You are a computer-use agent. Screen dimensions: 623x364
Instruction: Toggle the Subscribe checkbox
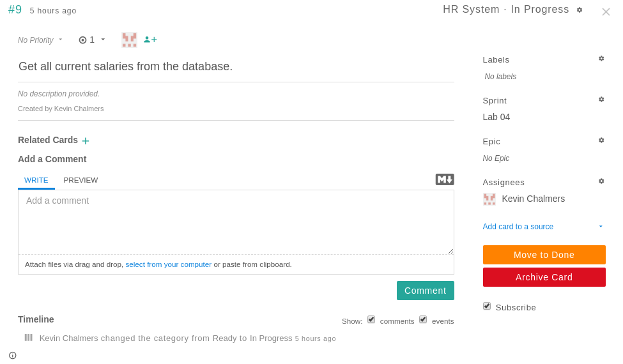tap(487, 306)
